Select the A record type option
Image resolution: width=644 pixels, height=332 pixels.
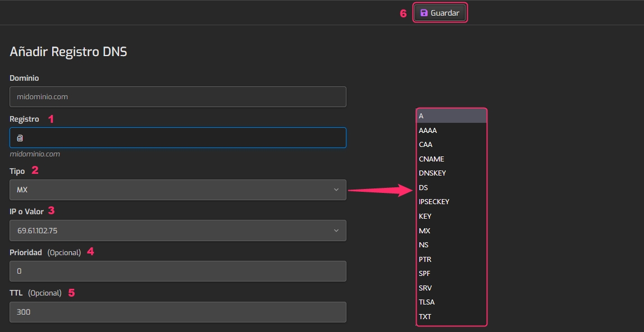(452, 116)
